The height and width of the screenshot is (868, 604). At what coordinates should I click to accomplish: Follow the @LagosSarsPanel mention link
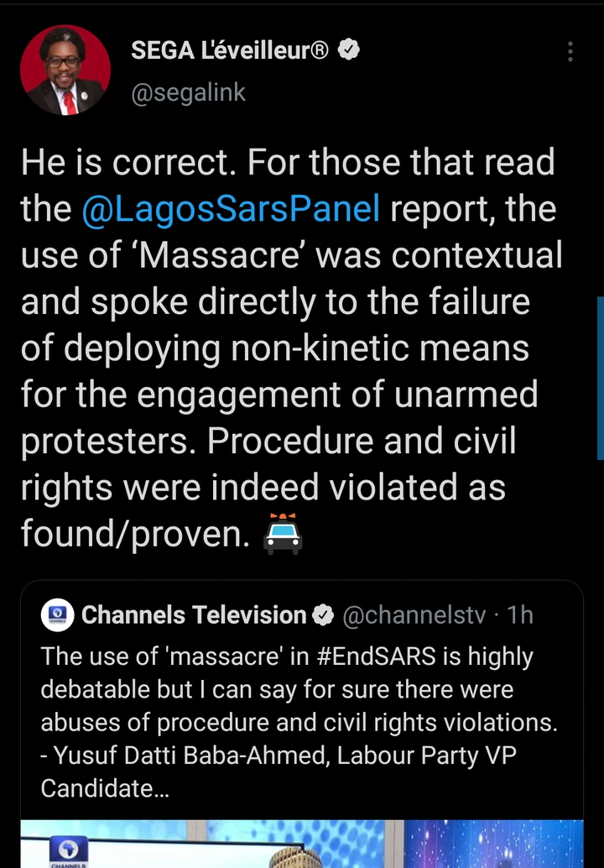231,209
